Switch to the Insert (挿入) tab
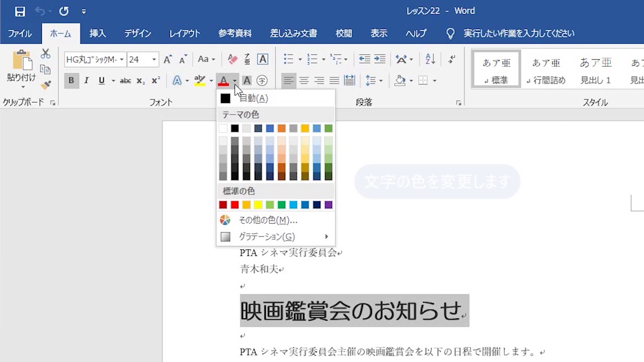 click(x=98, y=34)
